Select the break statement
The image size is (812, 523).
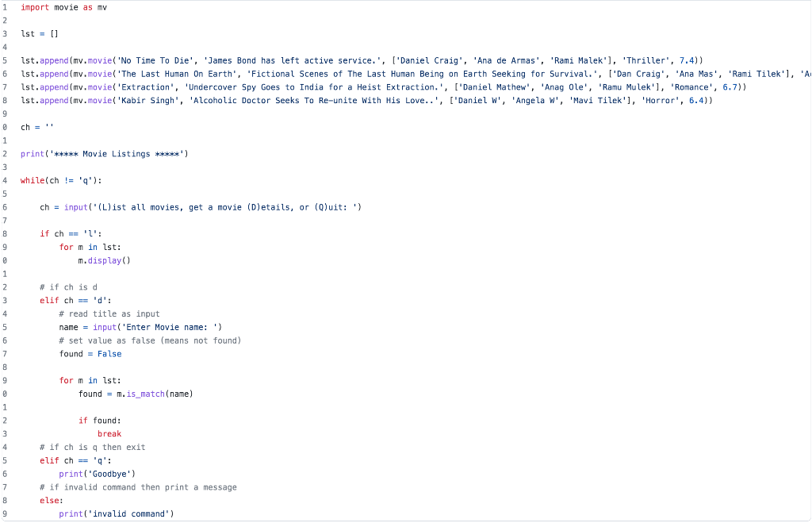click(109, 433)
